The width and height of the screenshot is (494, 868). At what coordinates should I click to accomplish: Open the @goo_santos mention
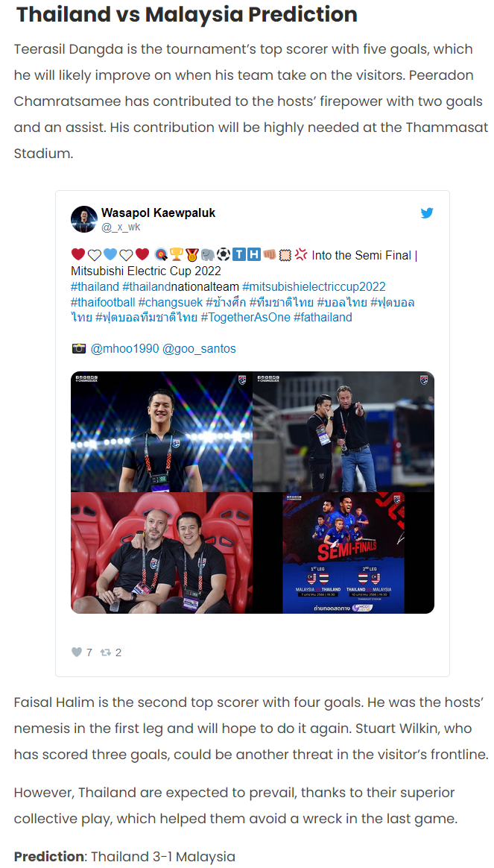coord(199,348)
